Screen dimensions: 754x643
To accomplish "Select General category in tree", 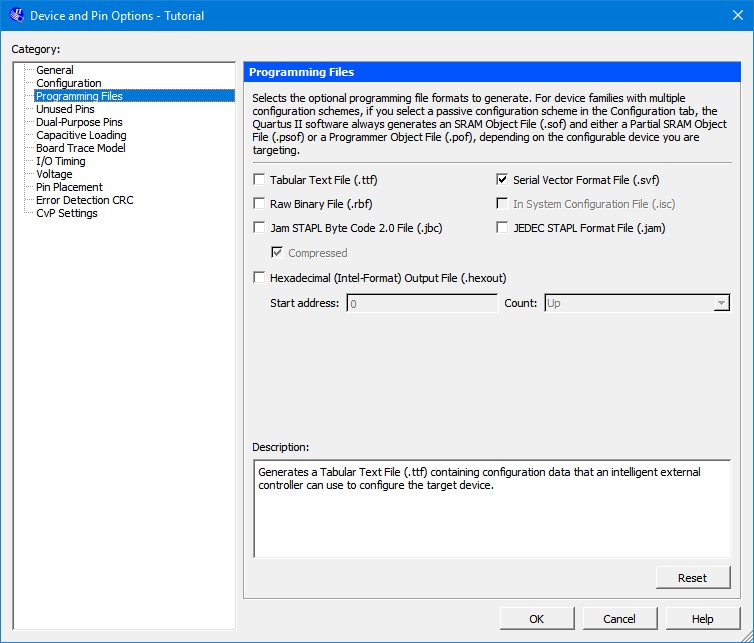I will pyautogui.click(x=55, y=70).
